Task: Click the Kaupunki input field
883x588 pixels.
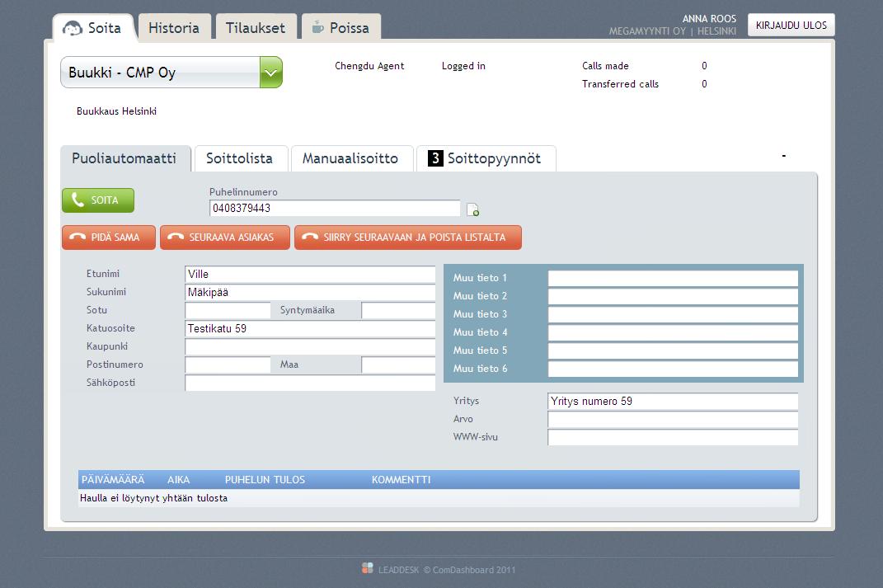Action: click(x=310, y=347)
